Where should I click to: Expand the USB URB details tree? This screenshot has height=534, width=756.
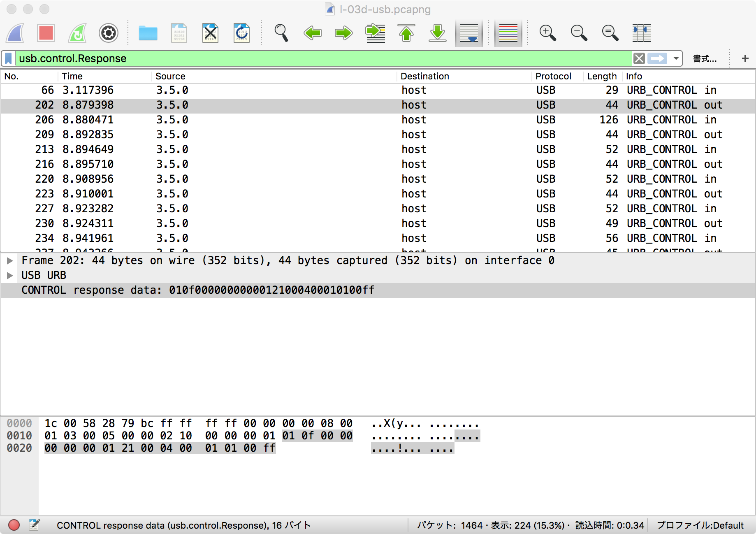10,275
